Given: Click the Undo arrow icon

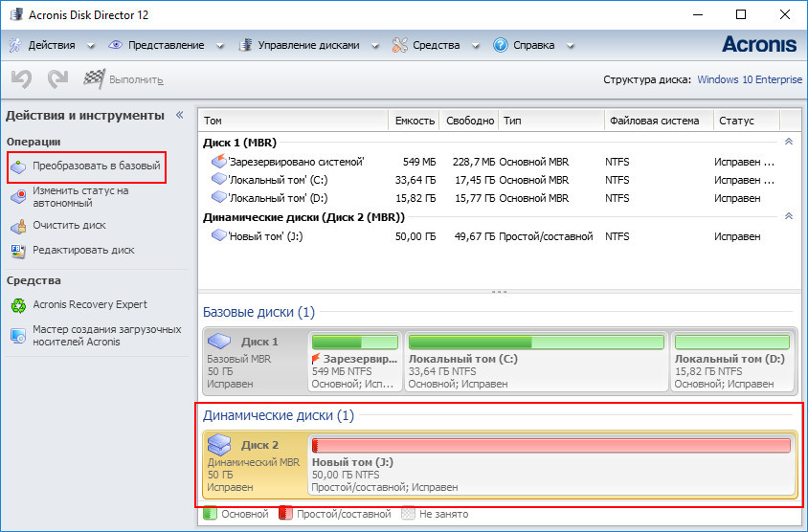Looking at the screenshot, I should (x=22, y=79).
